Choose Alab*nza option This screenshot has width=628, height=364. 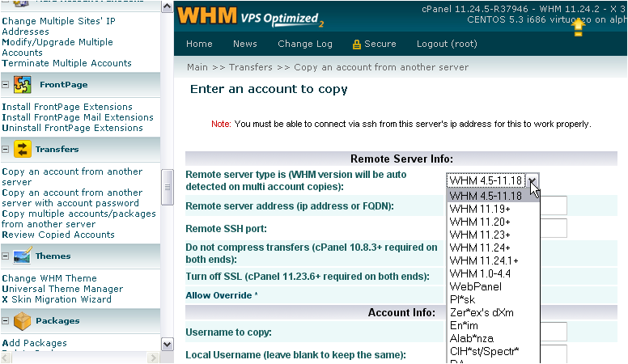(493, 338)
